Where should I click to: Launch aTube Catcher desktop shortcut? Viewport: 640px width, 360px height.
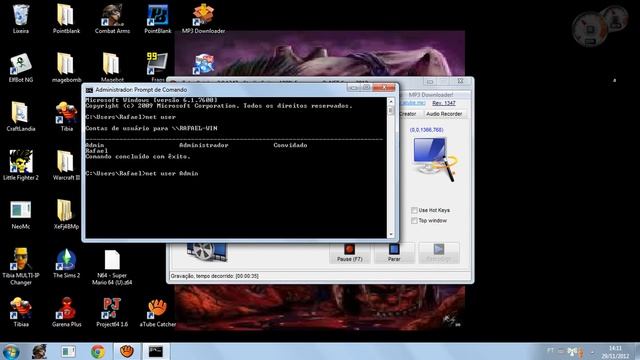(x=158, y=312)
